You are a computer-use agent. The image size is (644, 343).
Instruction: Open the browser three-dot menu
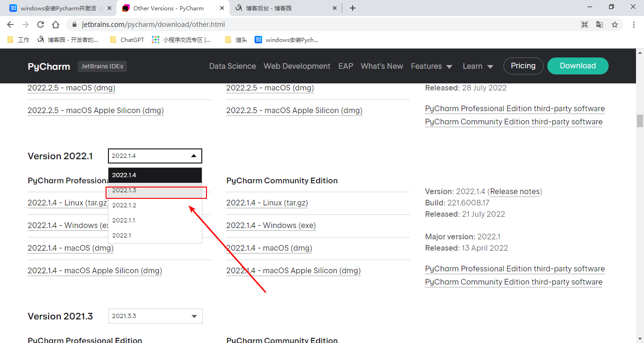(x=633, y=24)
